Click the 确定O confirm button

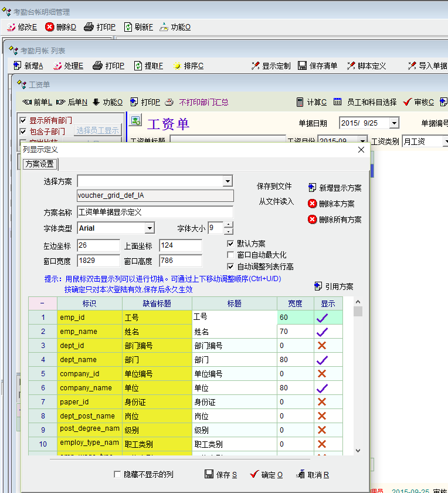[x=266, y=474]
